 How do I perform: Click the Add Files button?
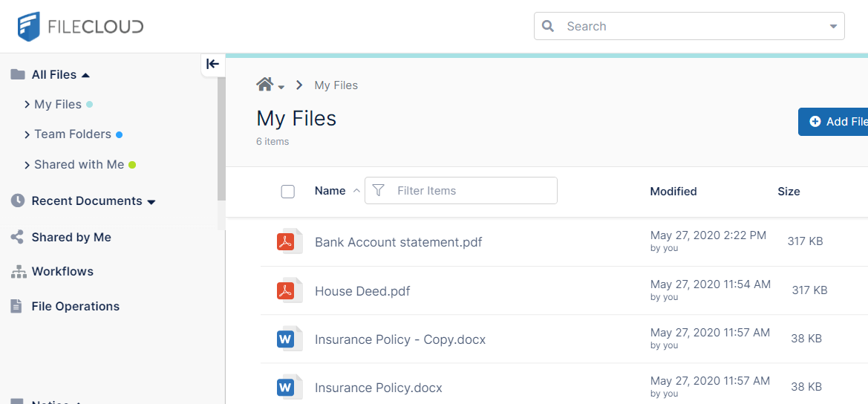click(835, 122)
